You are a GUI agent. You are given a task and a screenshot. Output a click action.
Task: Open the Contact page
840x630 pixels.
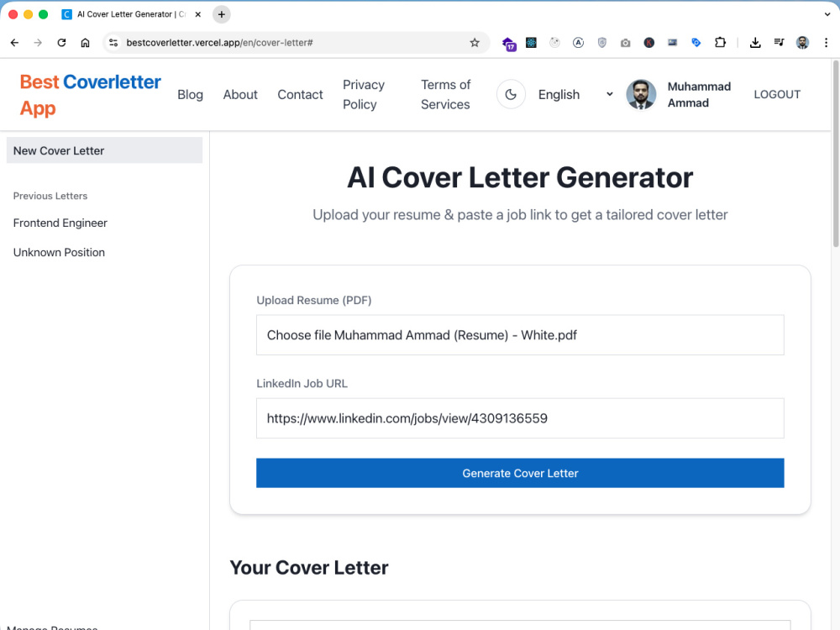300,95
